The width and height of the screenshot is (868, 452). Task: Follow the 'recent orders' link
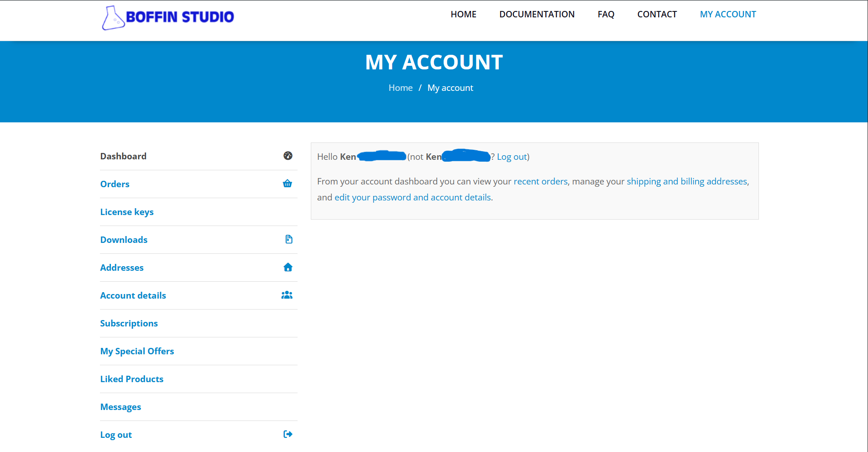coord(540,181)
